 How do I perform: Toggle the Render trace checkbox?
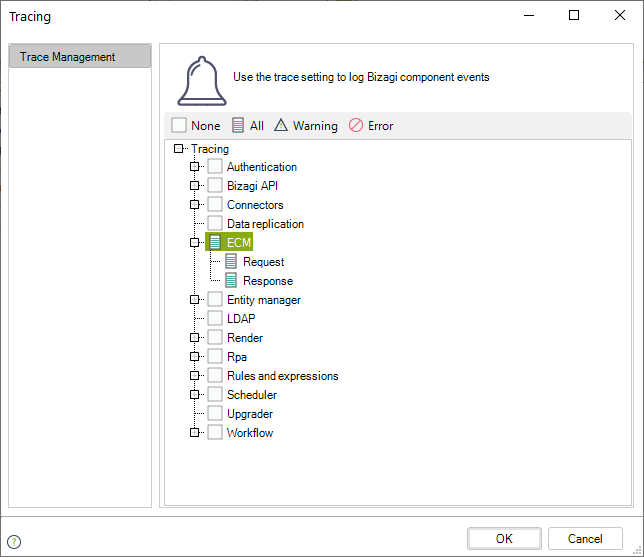(215, 337)
